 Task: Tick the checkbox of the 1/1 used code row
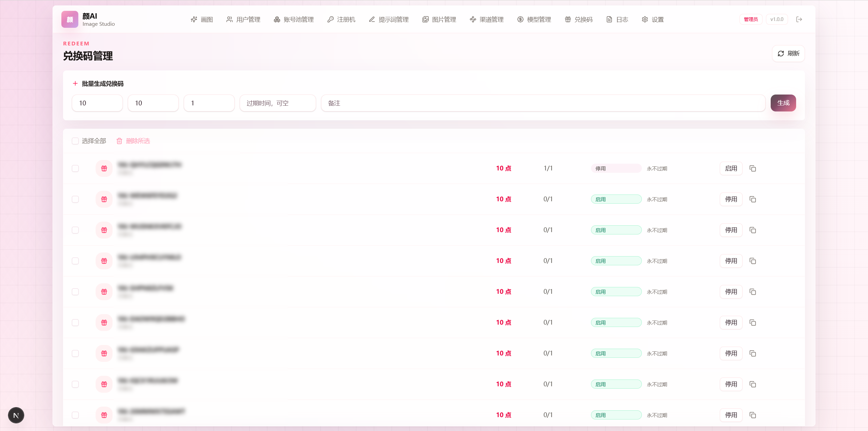(75, 168)
